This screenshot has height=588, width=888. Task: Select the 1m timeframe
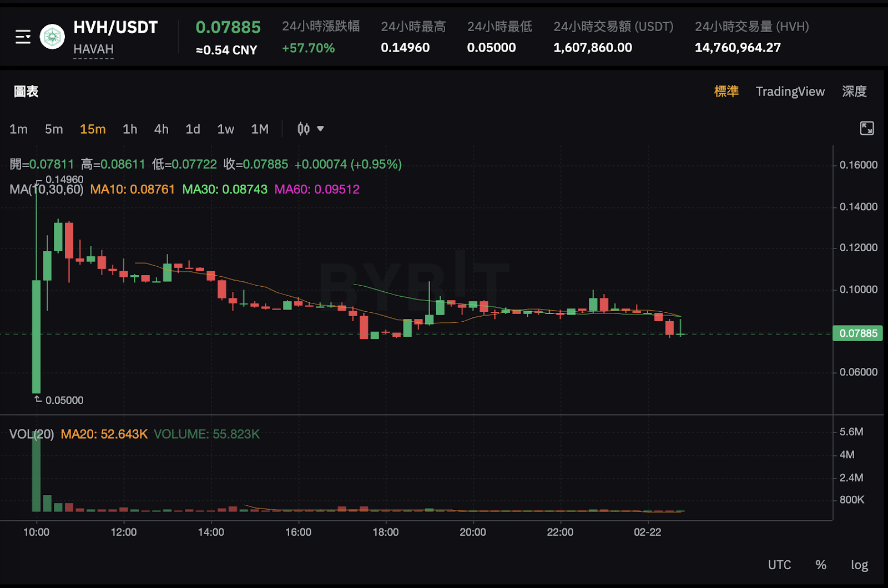(x=18, y=129)
